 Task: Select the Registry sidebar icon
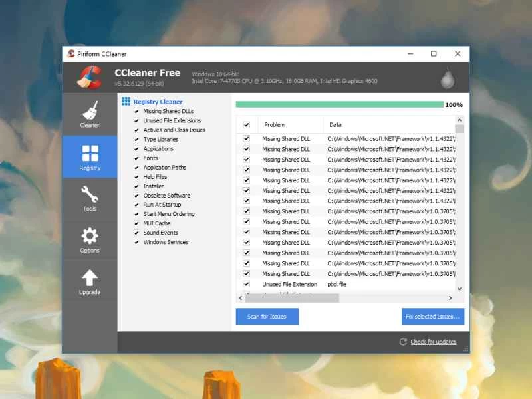point(90,153)
